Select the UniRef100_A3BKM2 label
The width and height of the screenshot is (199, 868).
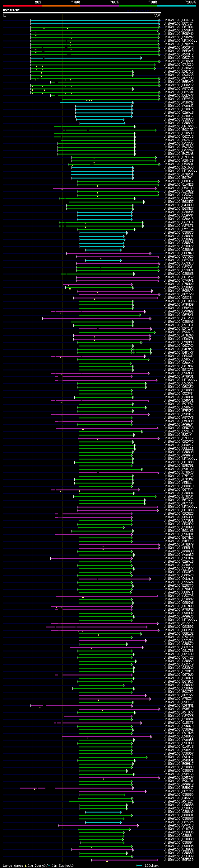[x=178, y=103]
